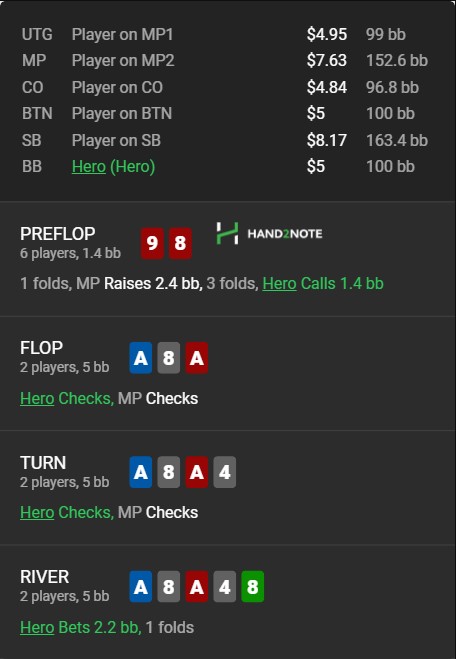Open the Hero link in the Preflop action
Image resolution: width=456 pixels, height=659 pixels.
279,283
